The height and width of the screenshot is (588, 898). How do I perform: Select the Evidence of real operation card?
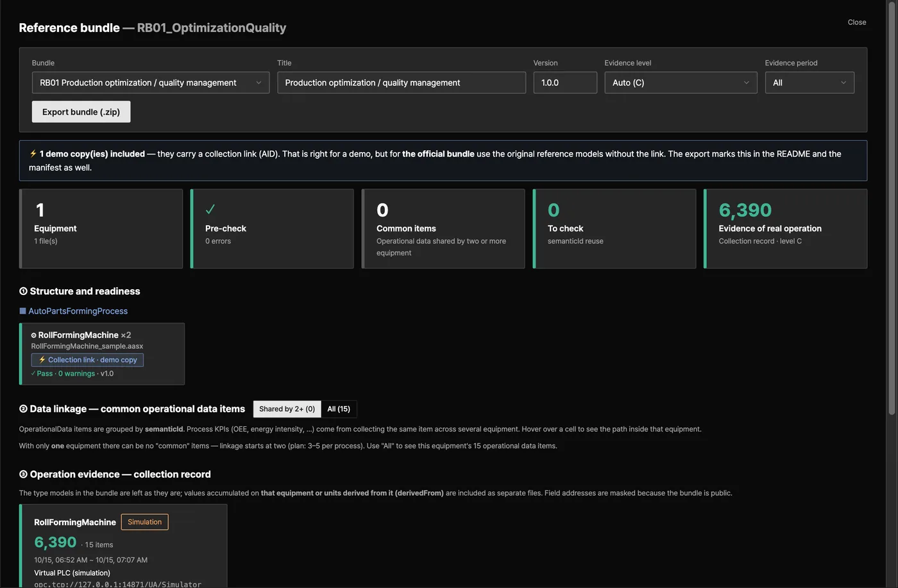pyautogui.click(x=786, y=229)
